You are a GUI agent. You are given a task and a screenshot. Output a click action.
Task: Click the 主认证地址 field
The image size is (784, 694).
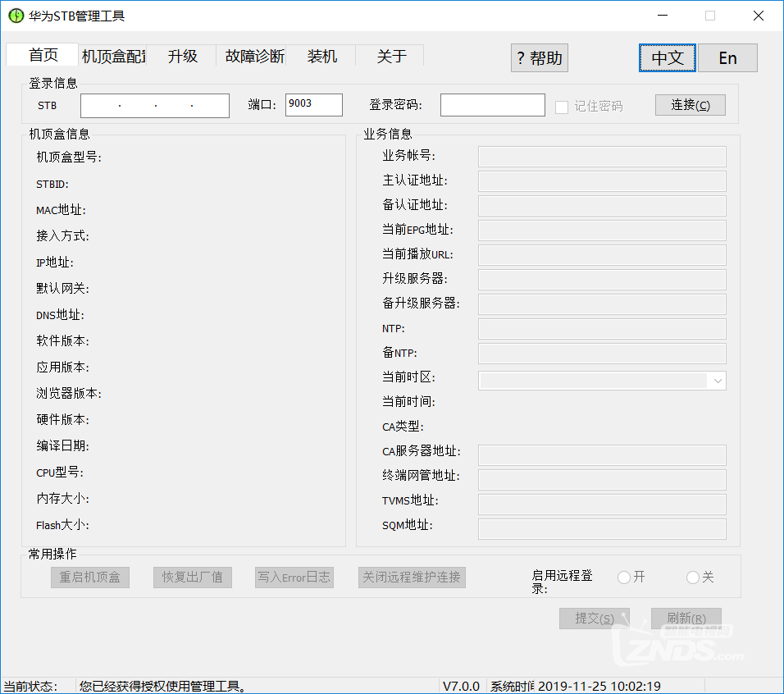tap(602, 181)
